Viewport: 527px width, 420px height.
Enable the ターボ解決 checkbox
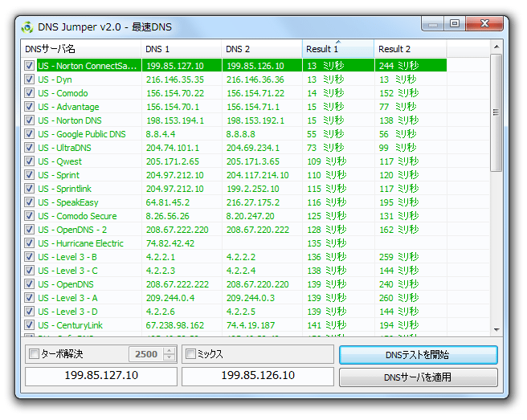(x=34, y=354)
